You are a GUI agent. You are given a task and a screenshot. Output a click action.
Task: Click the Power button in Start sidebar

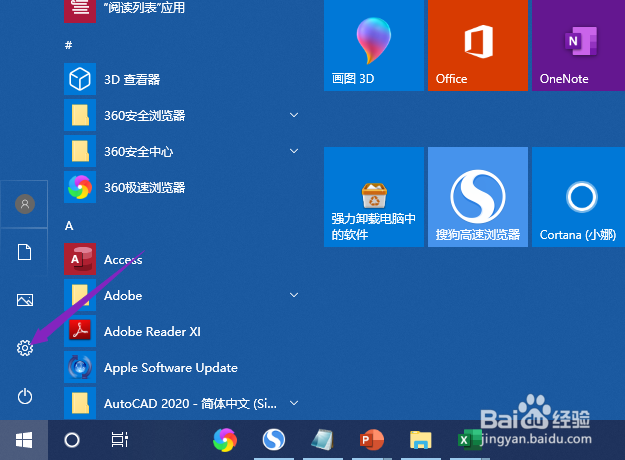coord(25,396)
